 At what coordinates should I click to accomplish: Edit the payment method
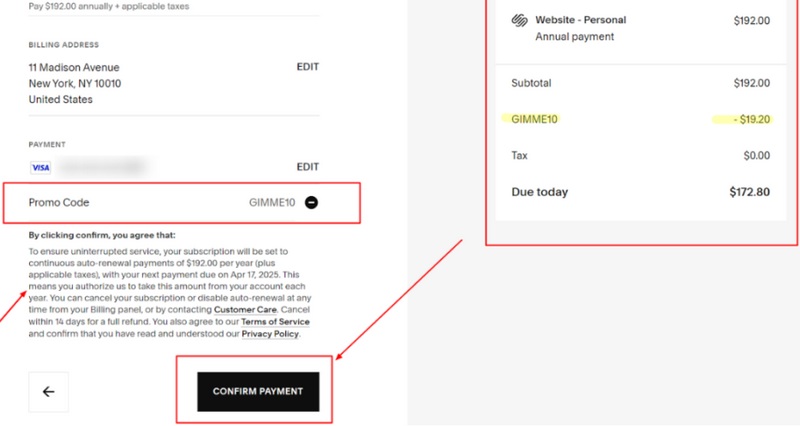[x=308, y=167]
